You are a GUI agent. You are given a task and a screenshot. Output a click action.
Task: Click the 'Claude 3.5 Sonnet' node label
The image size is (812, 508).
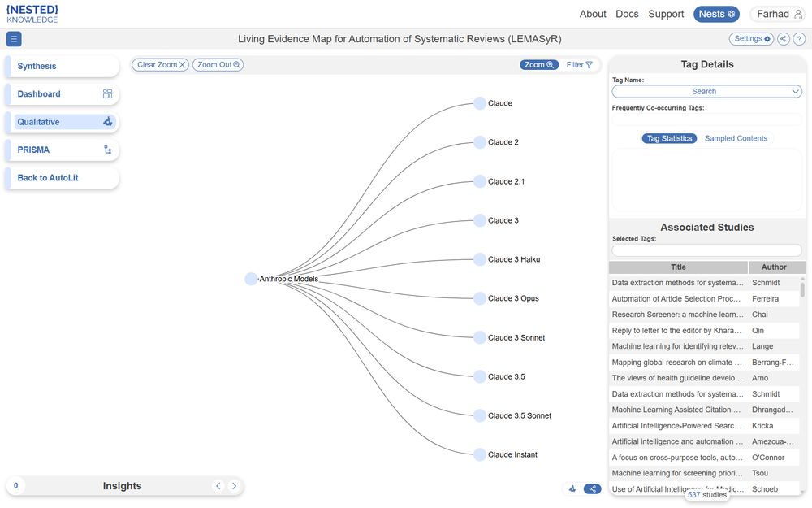click(520, 415)
